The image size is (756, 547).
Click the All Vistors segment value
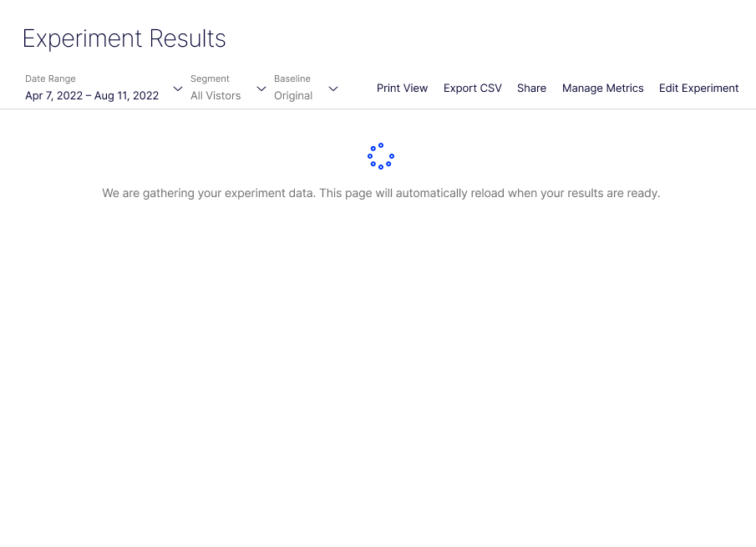pos(216,96)
